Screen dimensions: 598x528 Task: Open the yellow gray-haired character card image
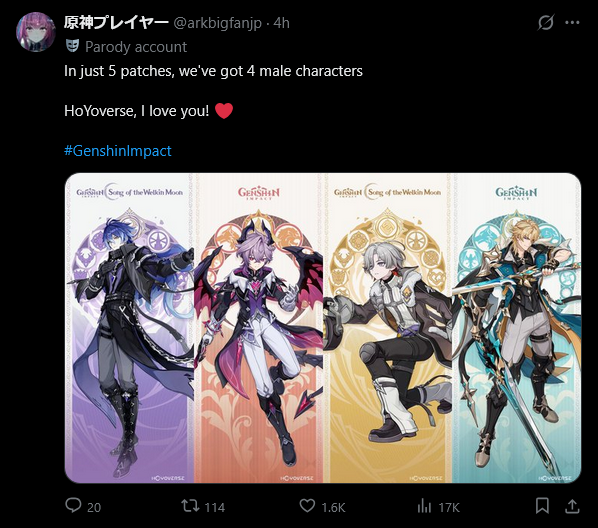[x=387, y=328]
